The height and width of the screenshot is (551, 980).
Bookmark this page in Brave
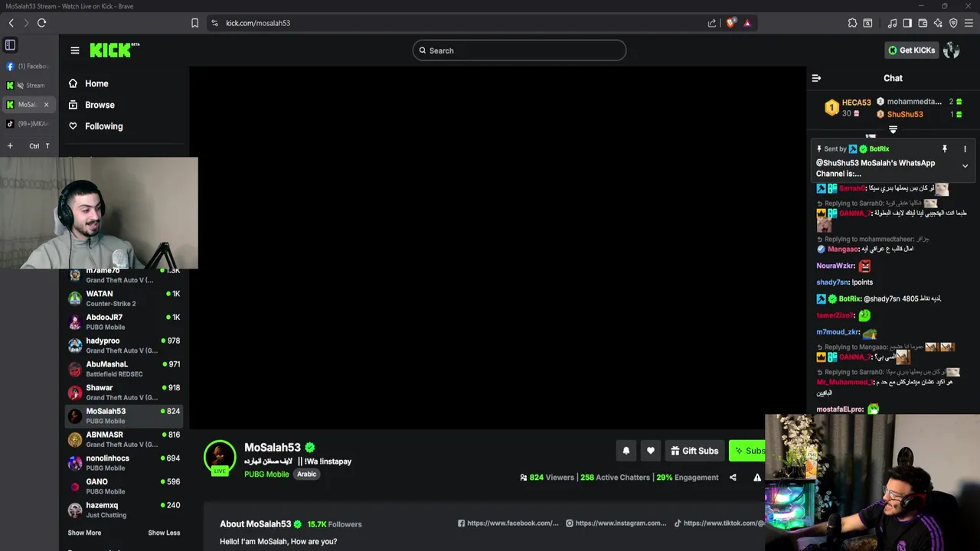tap(194, 23)
